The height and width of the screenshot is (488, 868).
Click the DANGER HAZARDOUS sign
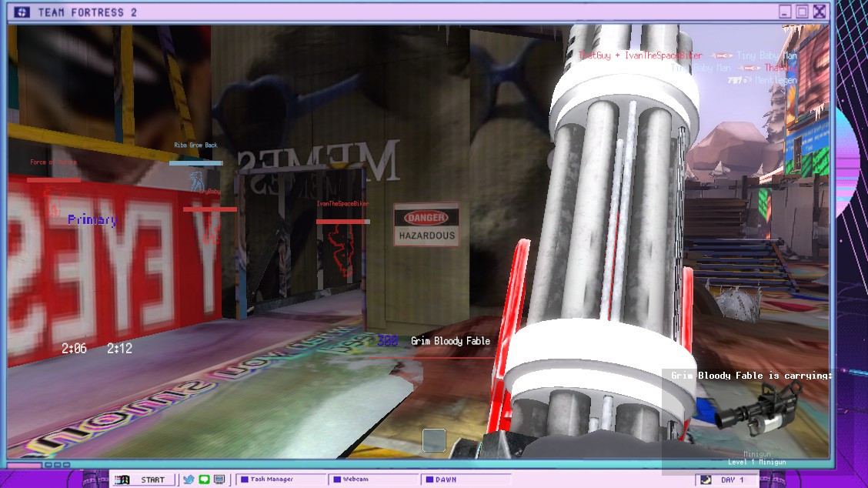426,225
